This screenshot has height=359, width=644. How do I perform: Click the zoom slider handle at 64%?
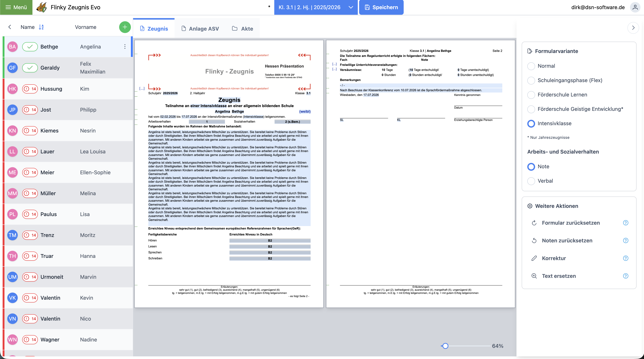tap(445, 346)
